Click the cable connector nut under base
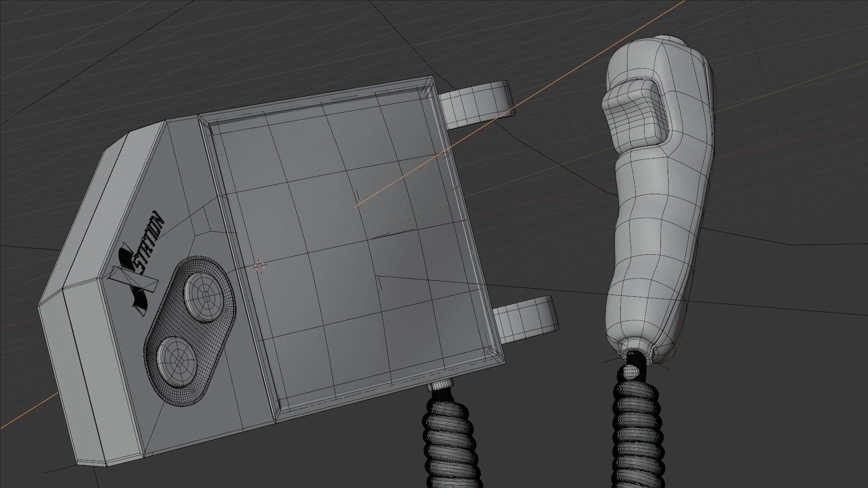The image size is (868, 488). pos(440,385)
